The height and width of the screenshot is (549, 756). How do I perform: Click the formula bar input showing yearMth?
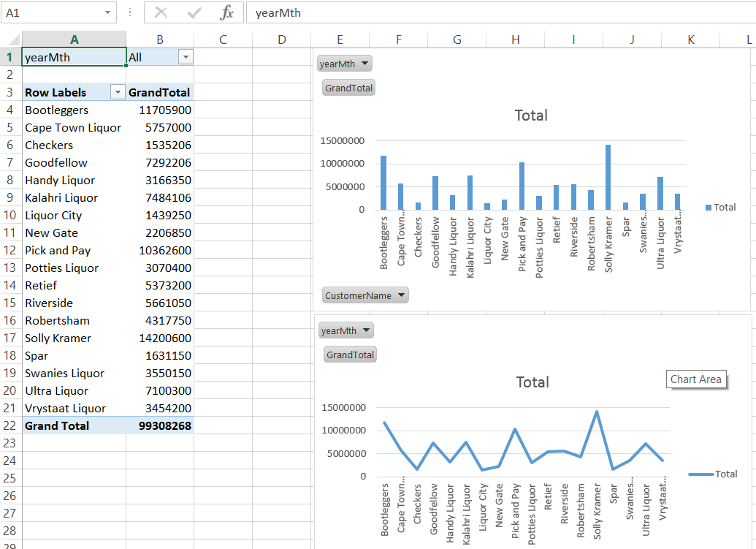pyautogui.click(x=497, y=12)
